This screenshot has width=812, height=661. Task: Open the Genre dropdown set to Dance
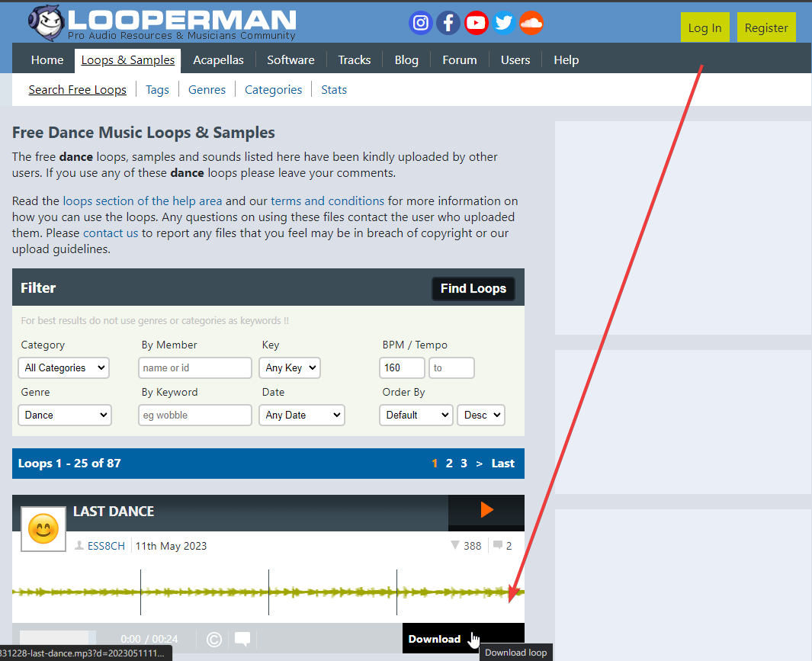pyautogui.click(x=65, y=415)
